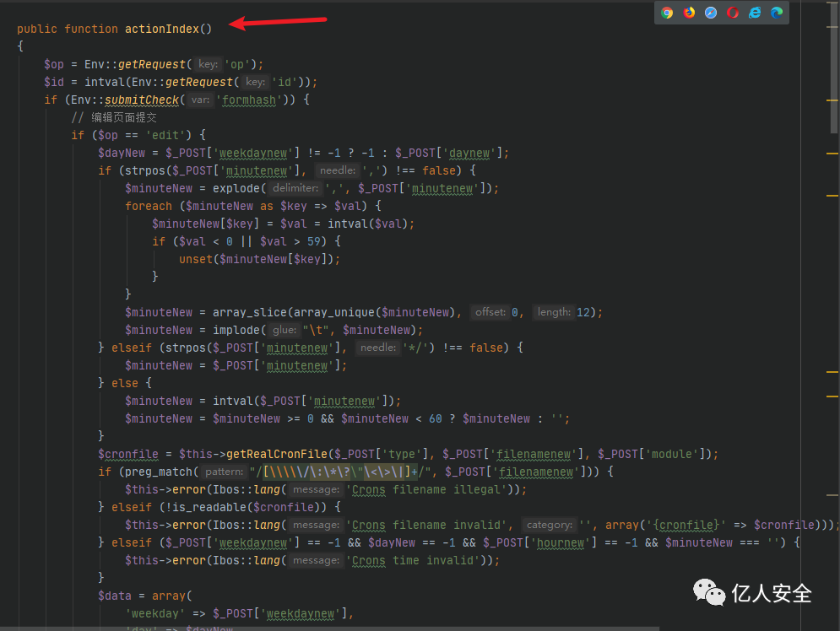This screenshot has width=840, height=631.
Task: Click the implode function call
Action: click(236, 330)
